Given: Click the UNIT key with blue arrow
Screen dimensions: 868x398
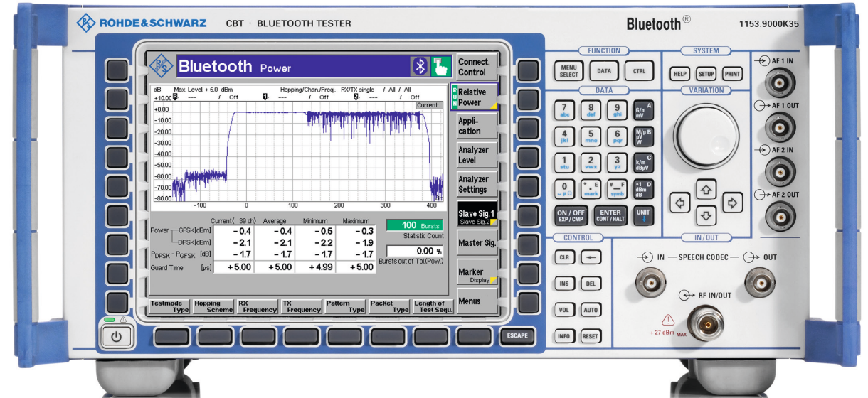Looking at the screenshot, I should (643, 215).
